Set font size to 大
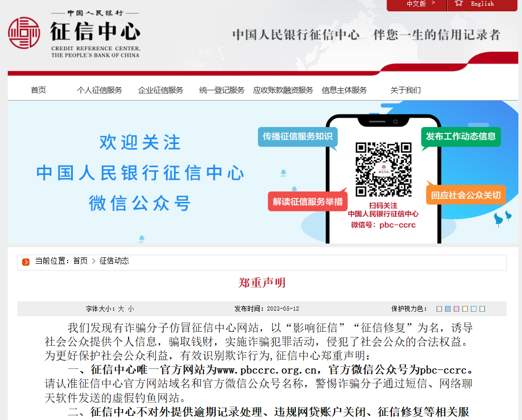The image size is (522, 420). click(x=121, y=309)
